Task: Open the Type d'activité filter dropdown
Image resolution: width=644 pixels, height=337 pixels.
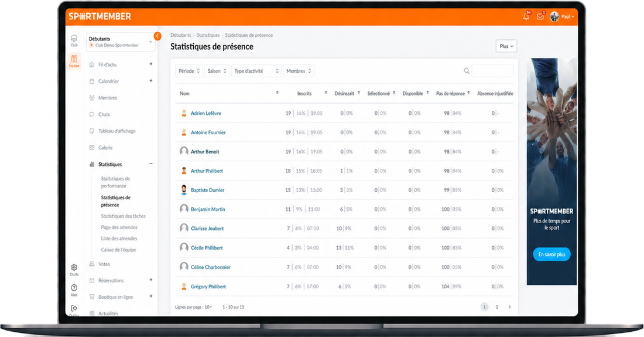Action: click(x=256, y=71)
